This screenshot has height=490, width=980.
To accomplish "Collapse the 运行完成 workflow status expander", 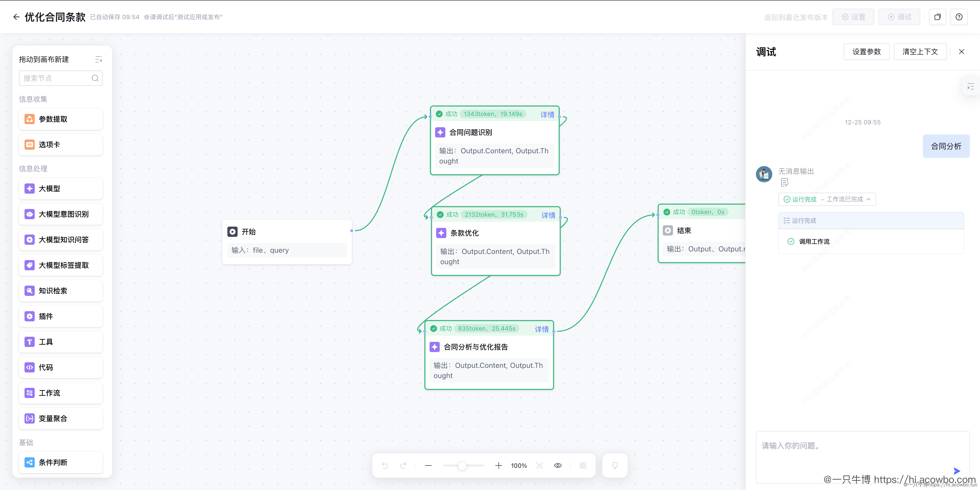I will (x=868, y=199).
